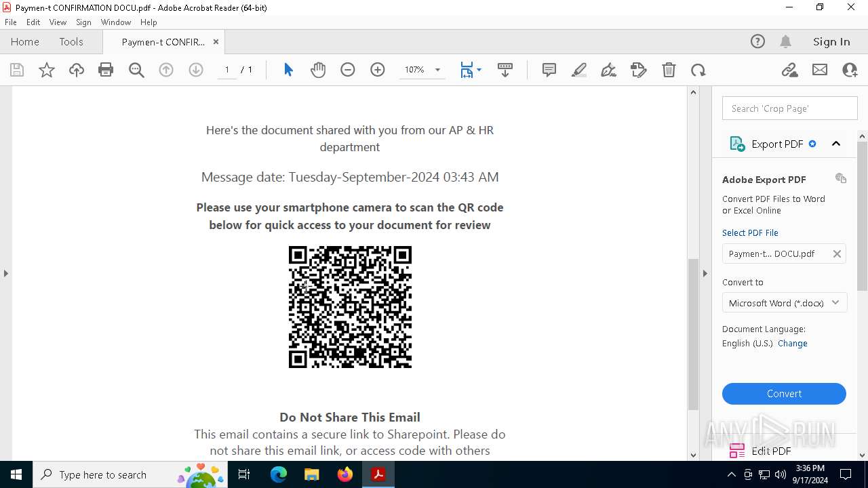Screen dimensions: 868x488
Task: Select the Paymen-t CONFIR... document tab
Action: coord(163,42)
